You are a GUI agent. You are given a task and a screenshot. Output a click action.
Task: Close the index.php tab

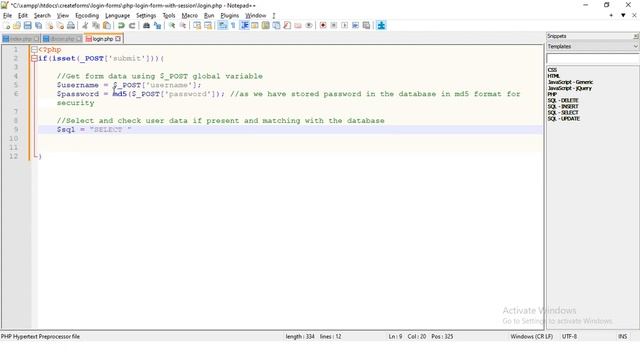[x=36, y=39]
